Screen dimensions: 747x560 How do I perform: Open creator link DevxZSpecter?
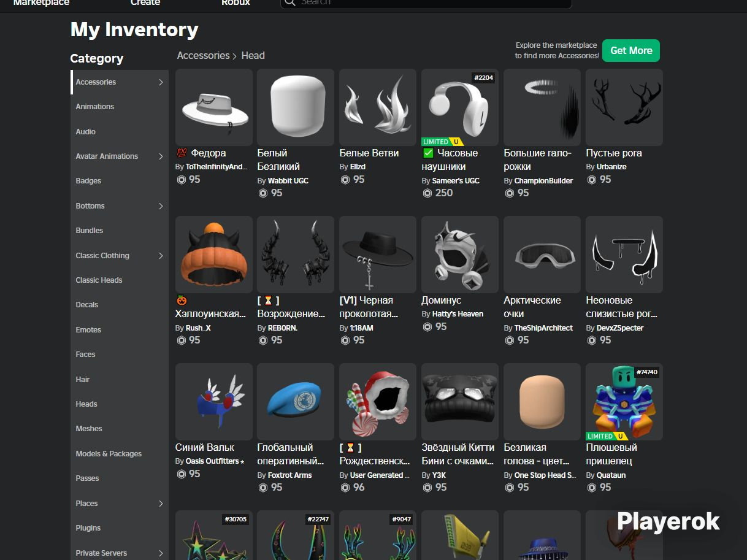[x=620, y=328]
